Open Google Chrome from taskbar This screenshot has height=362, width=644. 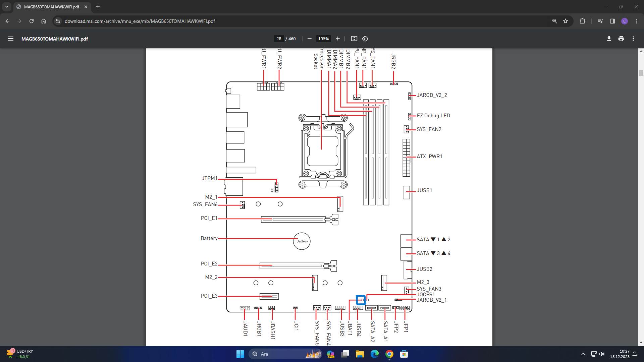coord(389,354)
